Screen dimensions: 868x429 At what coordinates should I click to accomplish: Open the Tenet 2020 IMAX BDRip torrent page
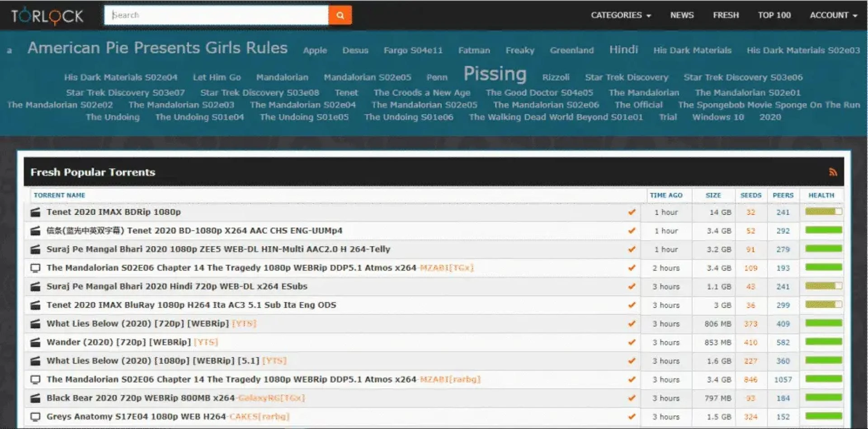113,212
